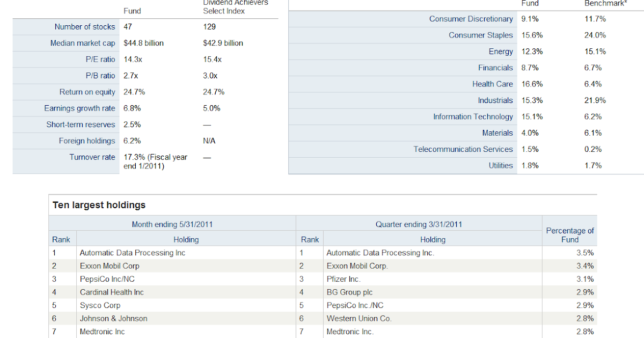The image size is (644, 338).
Task: Select "BG Group plc" holding
Action: tap(349, 292)
